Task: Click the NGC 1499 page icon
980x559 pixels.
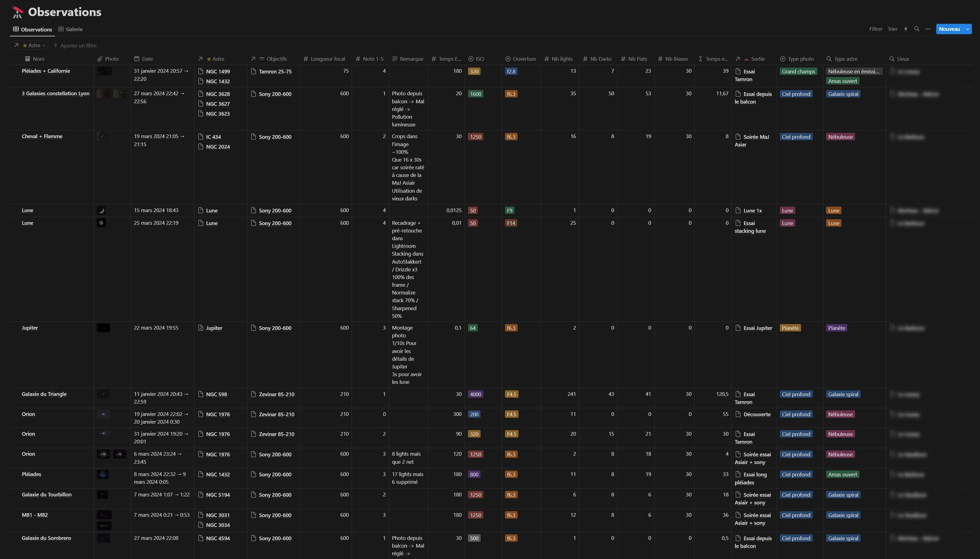Action: click(x=201, y=71)
